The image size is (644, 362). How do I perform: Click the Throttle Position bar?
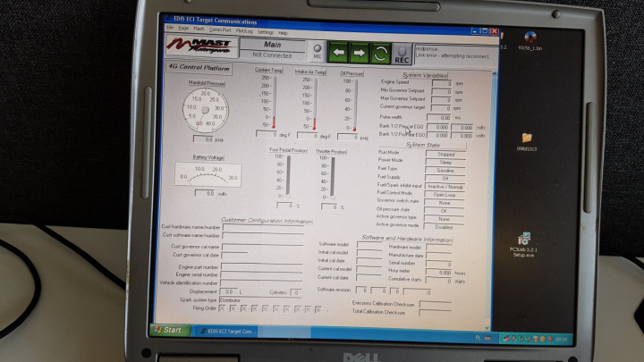(332, 177)
